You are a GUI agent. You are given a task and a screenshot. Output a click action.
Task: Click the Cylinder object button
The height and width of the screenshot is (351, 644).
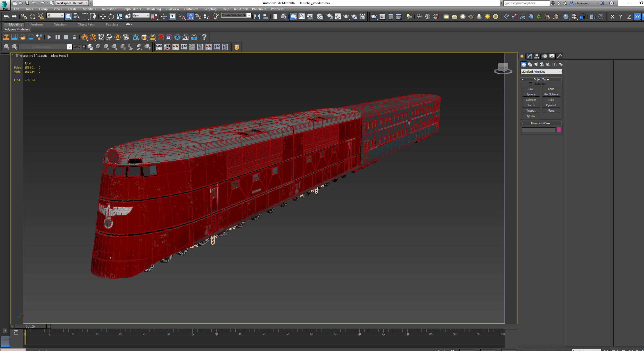[x=531, y=100]
